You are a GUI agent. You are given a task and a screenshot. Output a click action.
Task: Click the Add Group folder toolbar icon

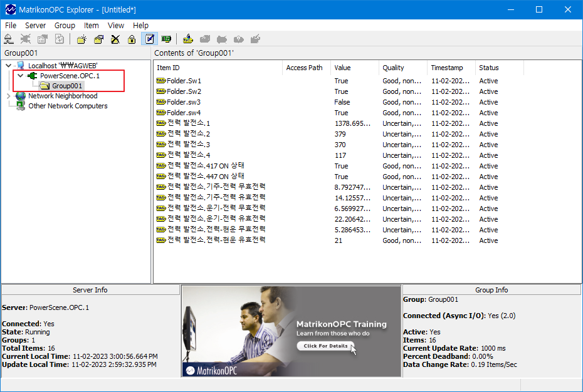click(x=82, y=39)
